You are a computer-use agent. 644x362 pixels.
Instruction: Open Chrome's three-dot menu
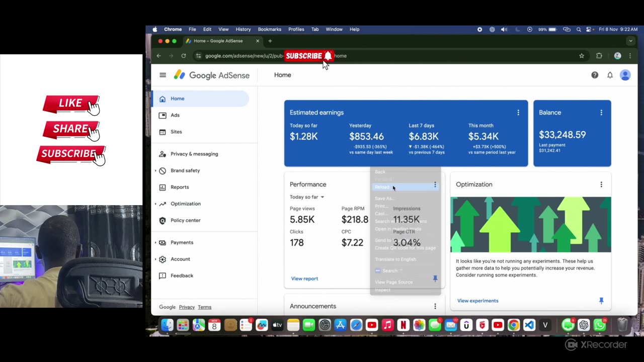click(630, 56)
